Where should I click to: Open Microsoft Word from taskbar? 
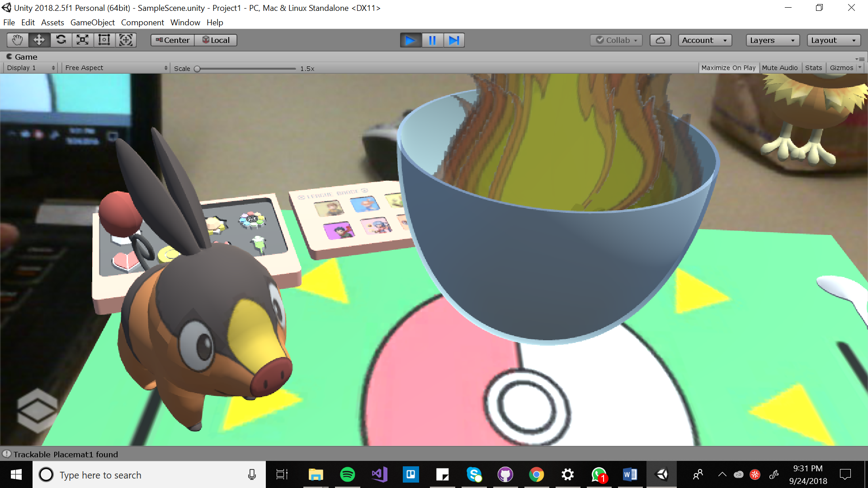pos(630,474)
